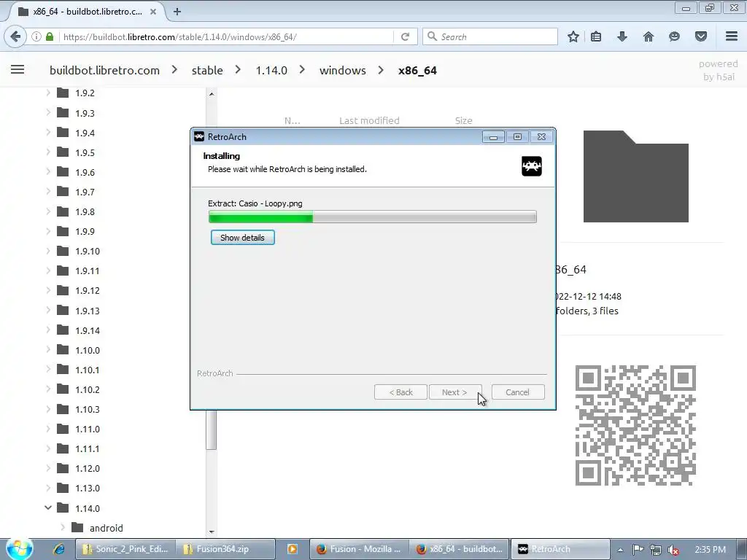
Task: Click Cancel in the RetroArch installer
Action: 517,392
